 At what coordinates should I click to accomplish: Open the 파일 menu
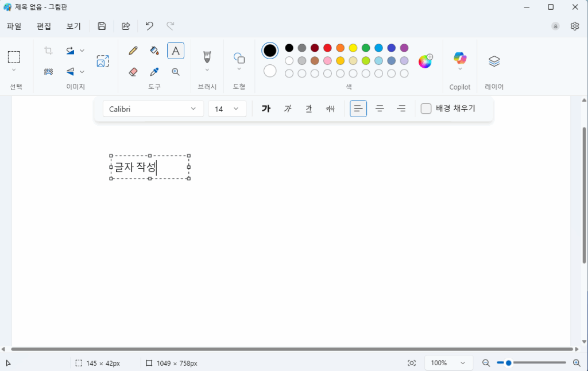pyautogui.click(x=13, y=26)
